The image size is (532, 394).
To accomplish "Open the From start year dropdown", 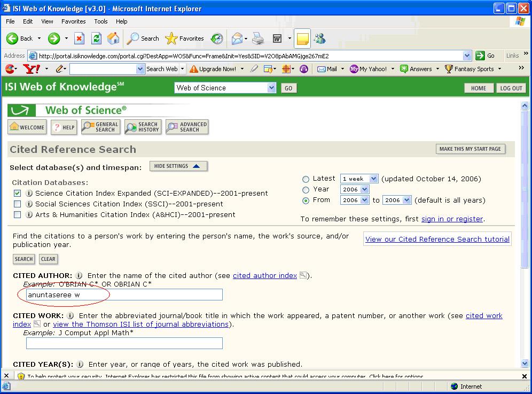I will coord(355,200).
